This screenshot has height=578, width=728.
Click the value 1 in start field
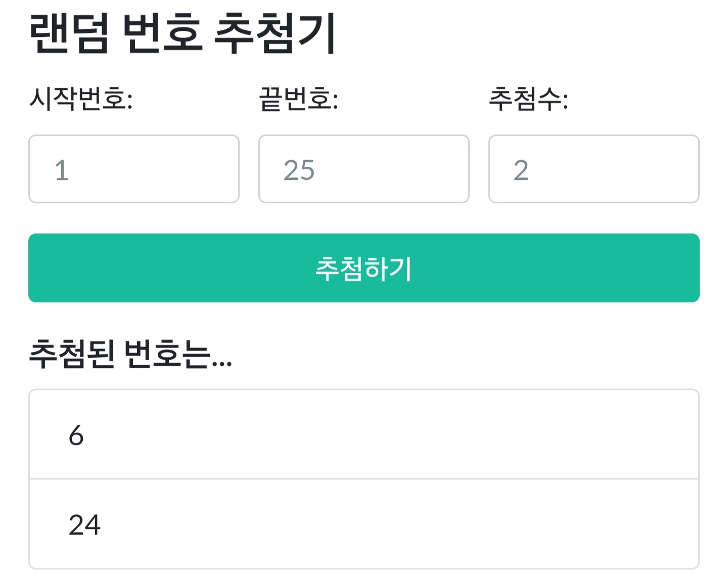pos(62,170)
